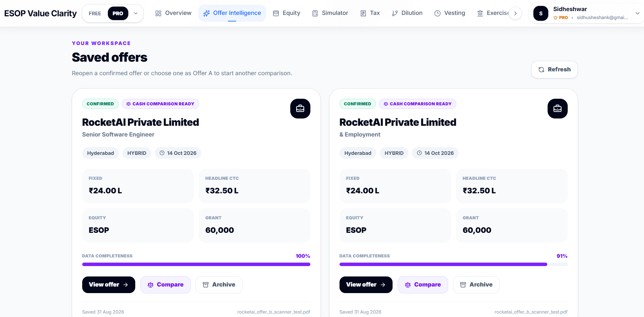
Task: Archive the Senior Software Engineer offer
Action: coord(219,285)
